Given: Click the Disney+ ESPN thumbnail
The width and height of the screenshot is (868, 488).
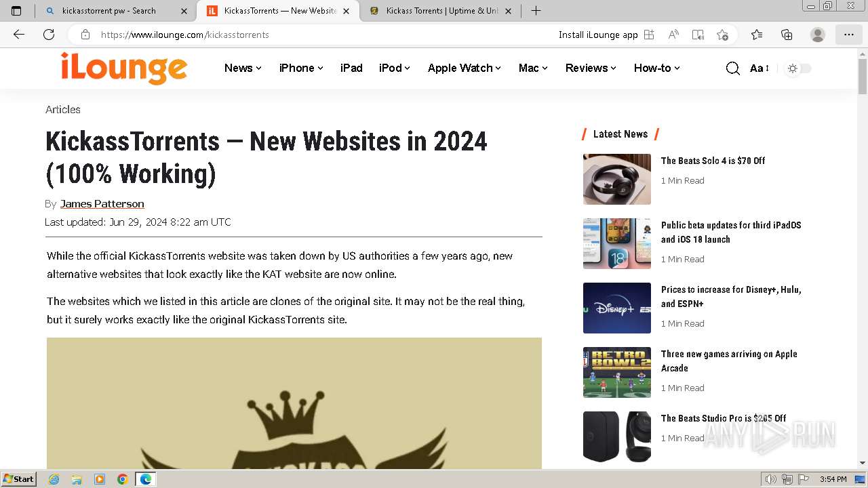Looking at the screenshot, I should pos(617,308).
